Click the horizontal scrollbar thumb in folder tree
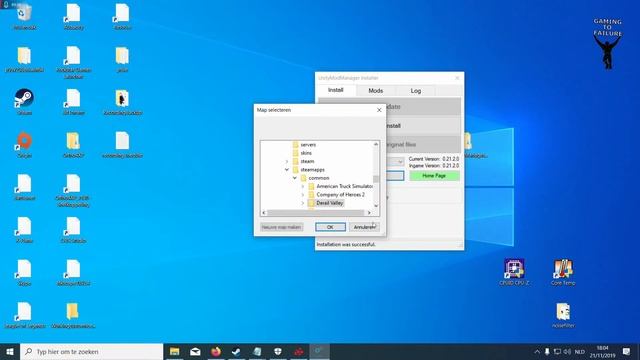 point(316,213)
